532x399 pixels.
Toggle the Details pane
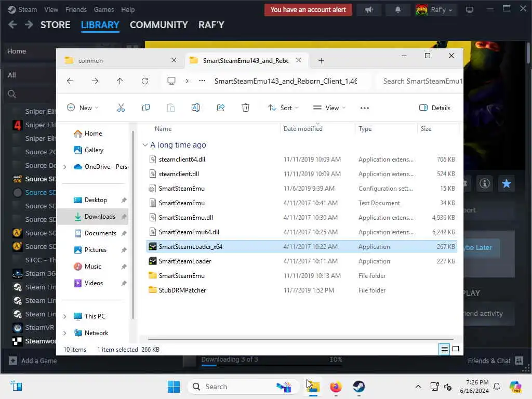[435, 108]
